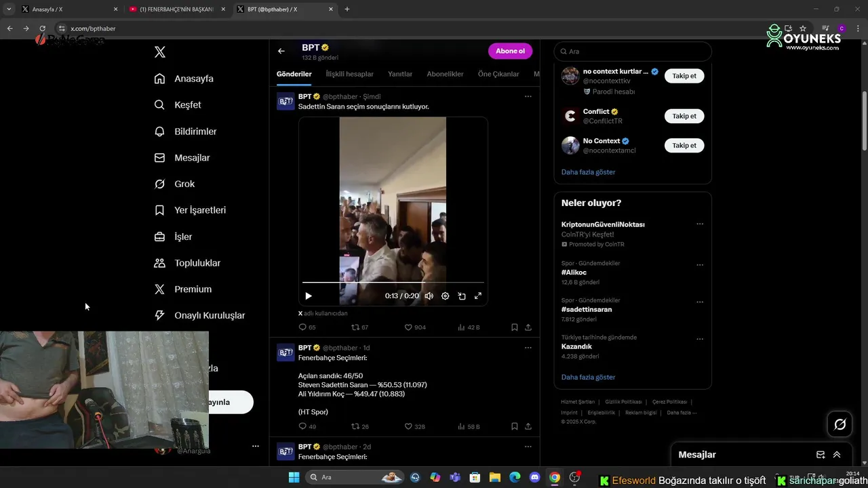
Task: Expand the Mesajlar drawer
Action: [837, 455]
